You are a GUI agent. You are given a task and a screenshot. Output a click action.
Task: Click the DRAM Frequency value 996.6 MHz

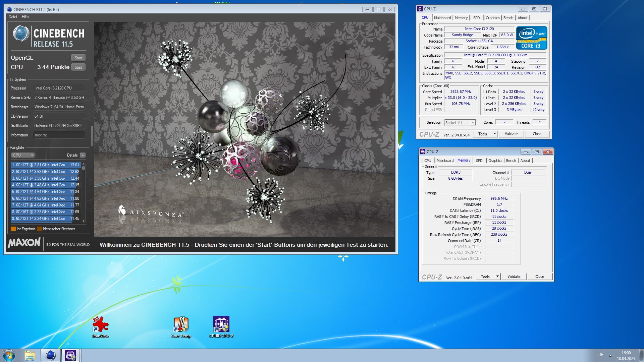click(x=499, y=198)
